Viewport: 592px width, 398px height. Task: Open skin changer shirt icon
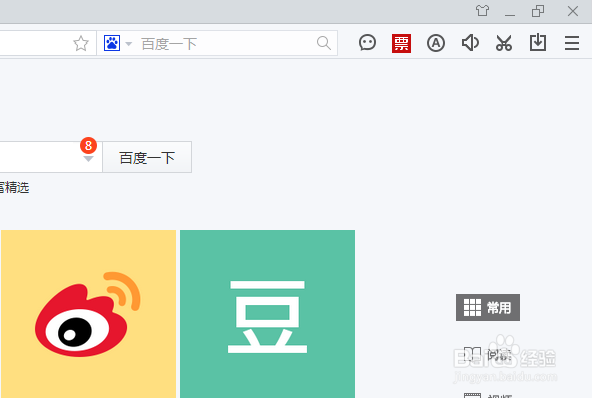(x=482, y=11)
